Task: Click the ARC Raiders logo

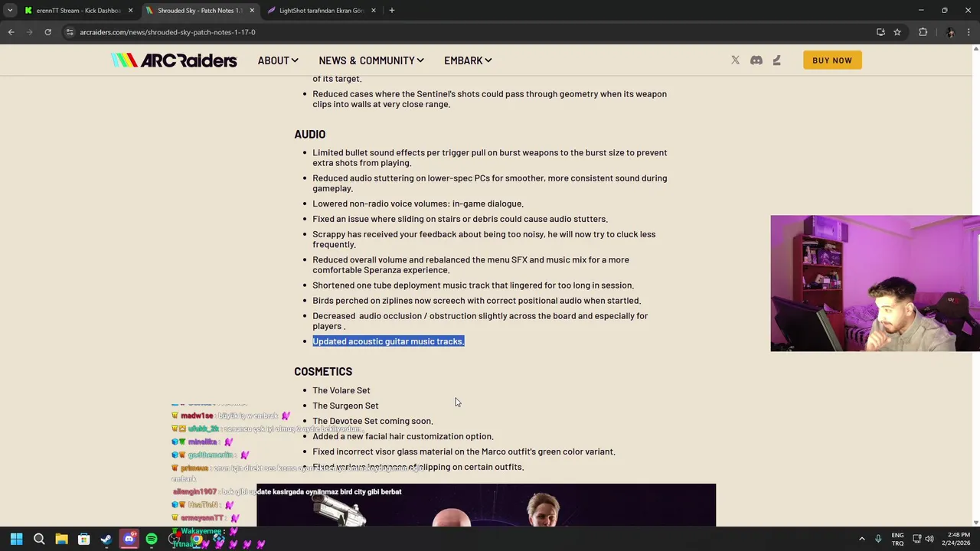Action: (x=174, y=60)
